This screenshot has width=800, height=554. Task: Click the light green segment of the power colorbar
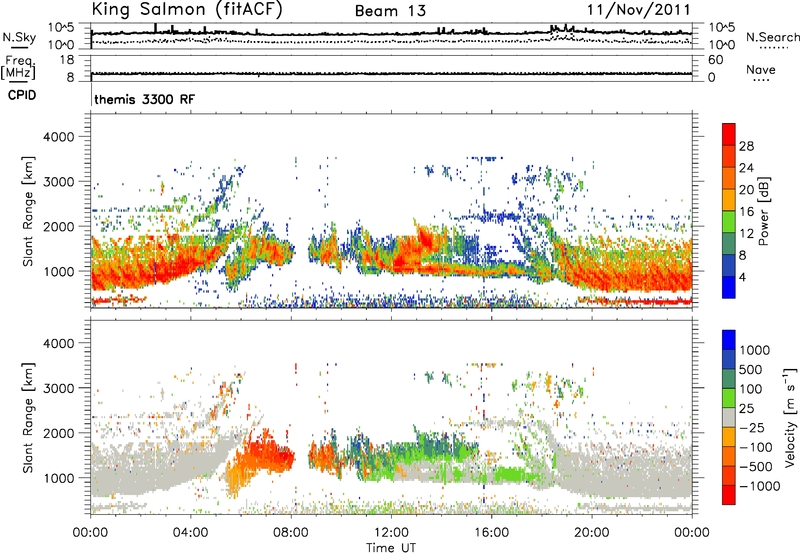[x=729, y=222]
